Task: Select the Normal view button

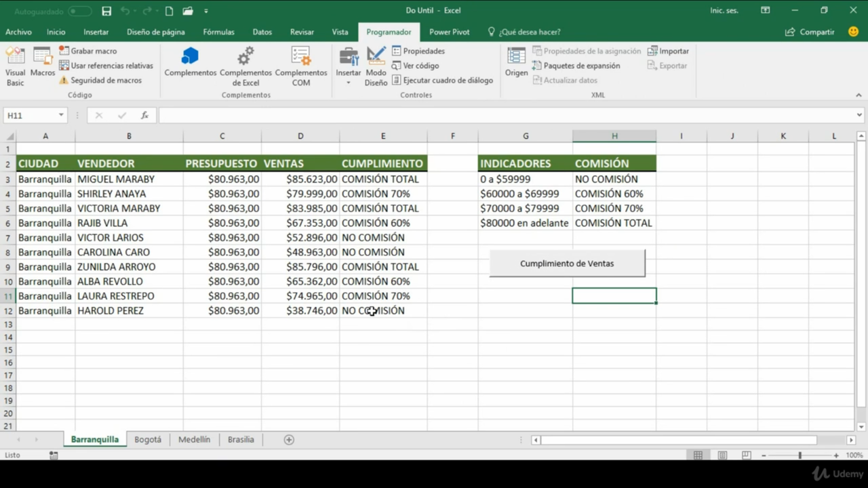Action: point(698,455)
